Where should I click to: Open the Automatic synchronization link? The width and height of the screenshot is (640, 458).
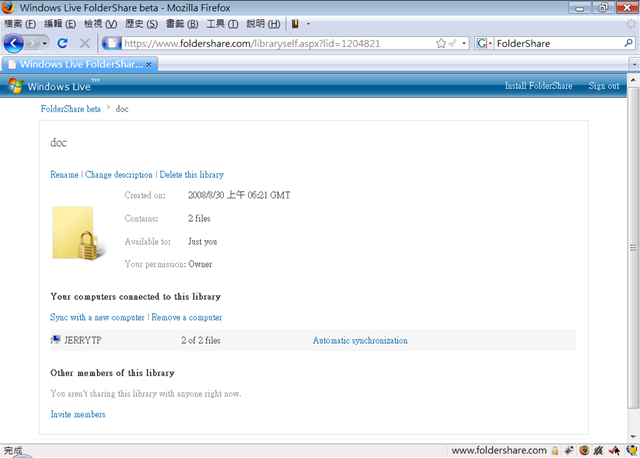pyautogui.click(x=360, y=340)
